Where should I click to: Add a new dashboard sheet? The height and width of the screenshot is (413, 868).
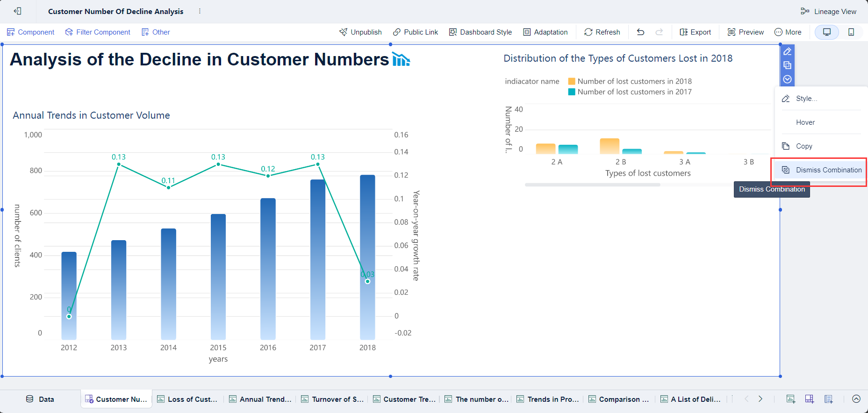(810, 399)
